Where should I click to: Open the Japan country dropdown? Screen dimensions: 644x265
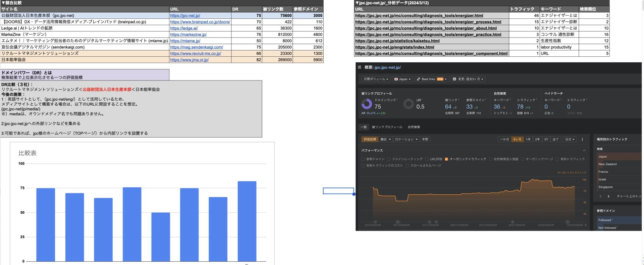click(402, 79)
